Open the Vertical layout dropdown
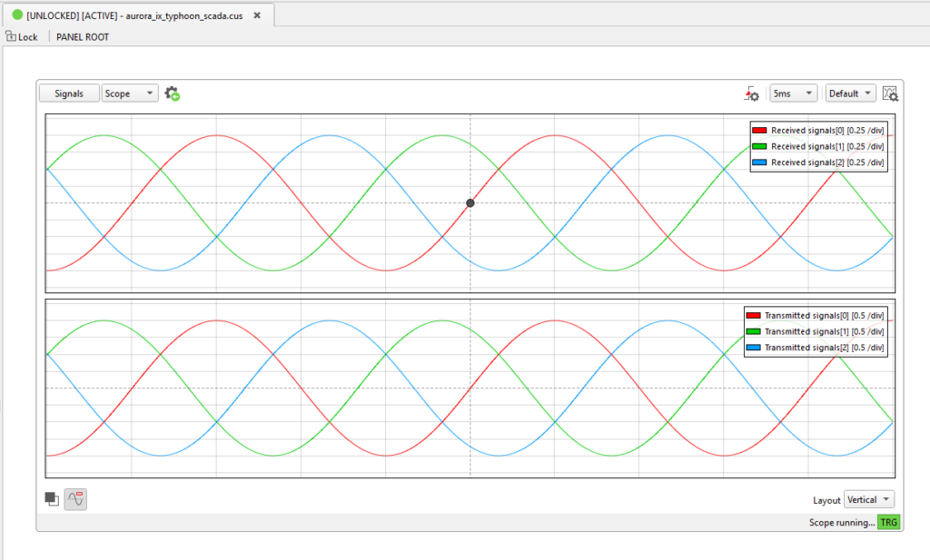This screenshot has width=930, height=560. tap(868, 500)
